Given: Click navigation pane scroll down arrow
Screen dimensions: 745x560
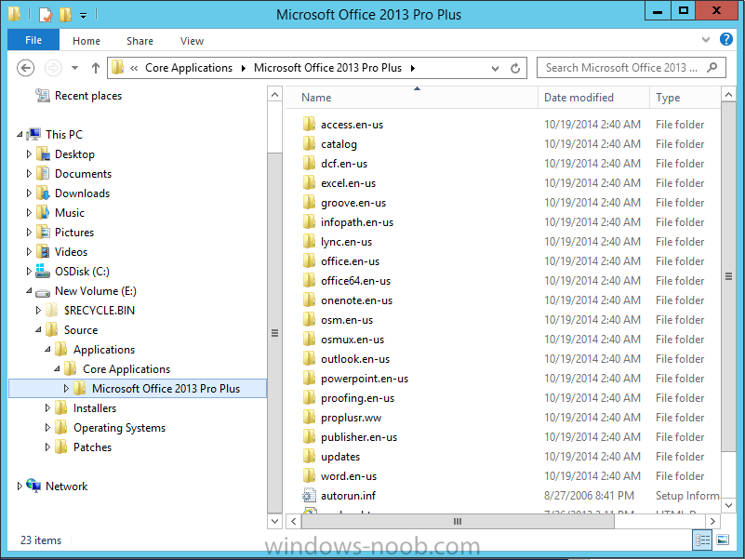Looking at the screenshot, I should 274,521.
